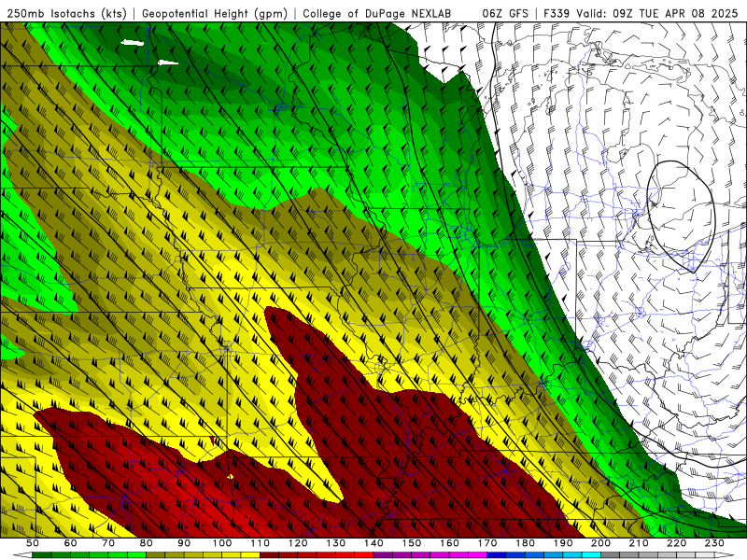Click the 130 knot colorbar label
This screenshot has width=747, height=560.
336,543
